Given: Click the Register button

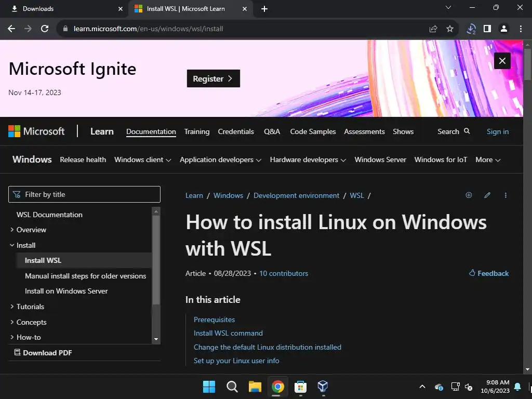Looking at the screenshot, I should [x=214, y=78].
